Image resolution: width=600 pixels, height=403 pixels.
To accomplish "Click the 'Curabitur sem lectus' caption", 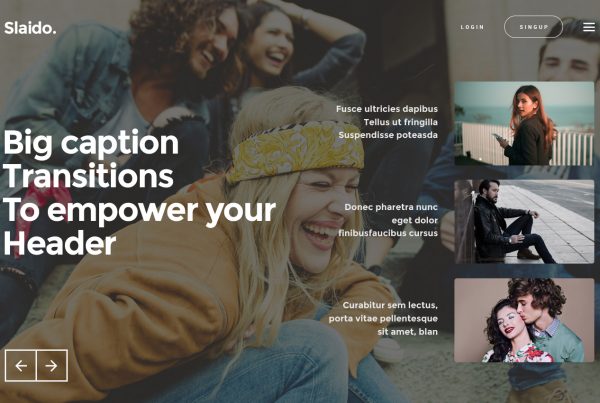I will click(390, 305).
